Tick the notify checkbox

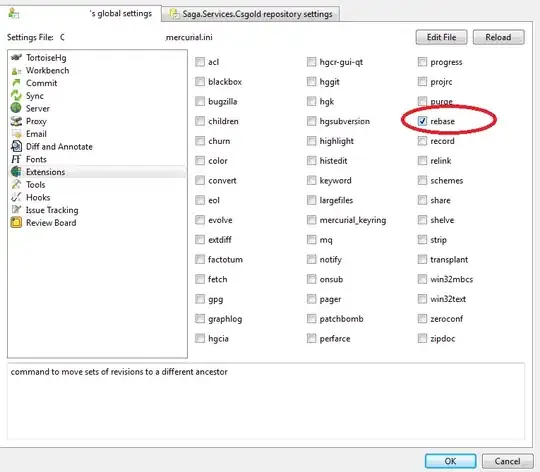311,259
